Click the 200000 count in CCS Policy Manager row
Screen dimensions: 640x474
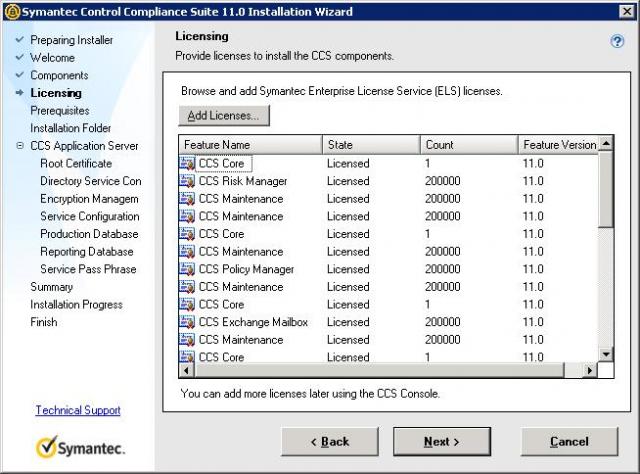[442, 269]
